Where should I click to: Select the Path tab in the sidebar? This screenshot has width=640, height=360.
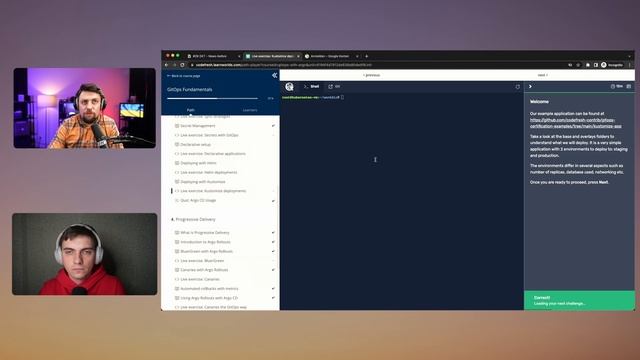pyautogui.click(x=191, y=110)
